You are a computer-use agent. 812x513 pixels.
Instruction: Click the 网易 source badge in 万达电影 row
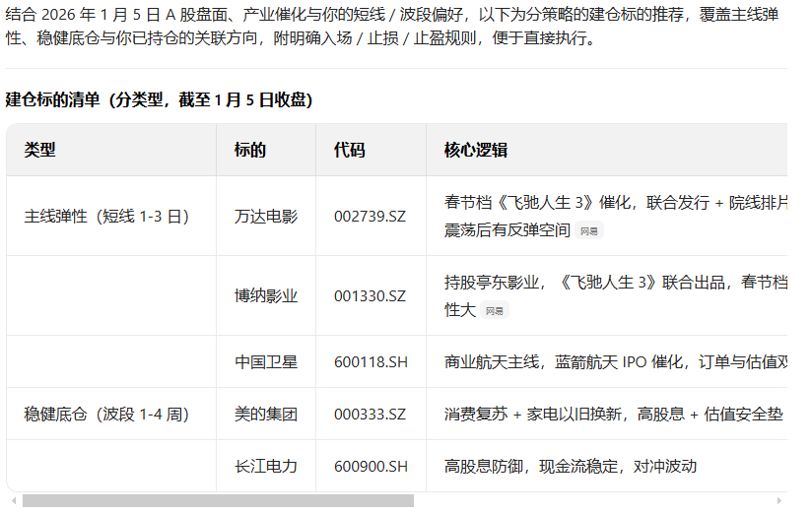(589, 230)
